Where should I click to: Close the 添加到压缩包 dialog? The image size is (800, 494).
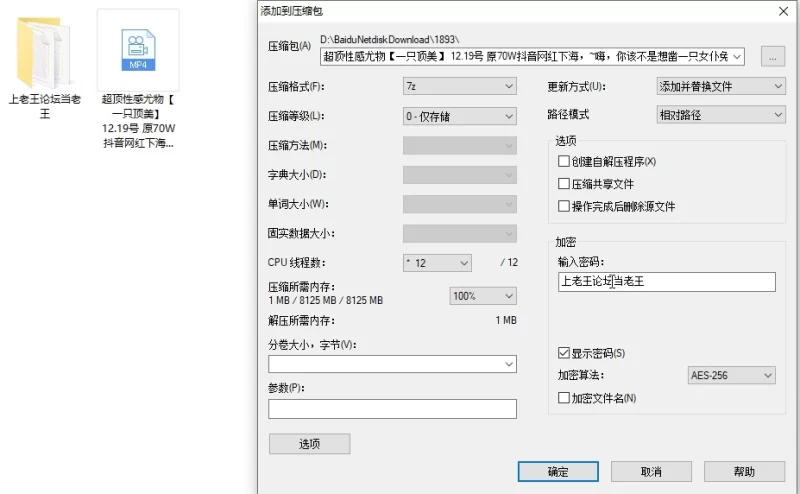coord(784,11)
